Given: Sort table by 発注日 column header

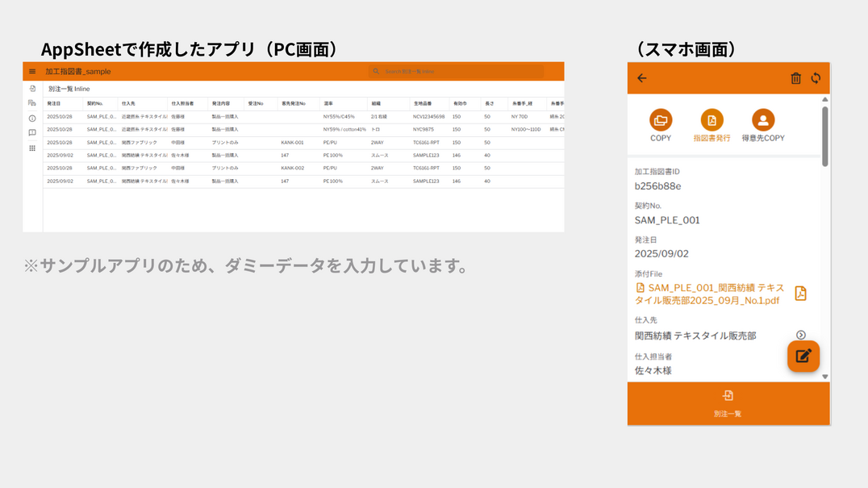Looking at the screenshot, I should click(x=54, y=104).
